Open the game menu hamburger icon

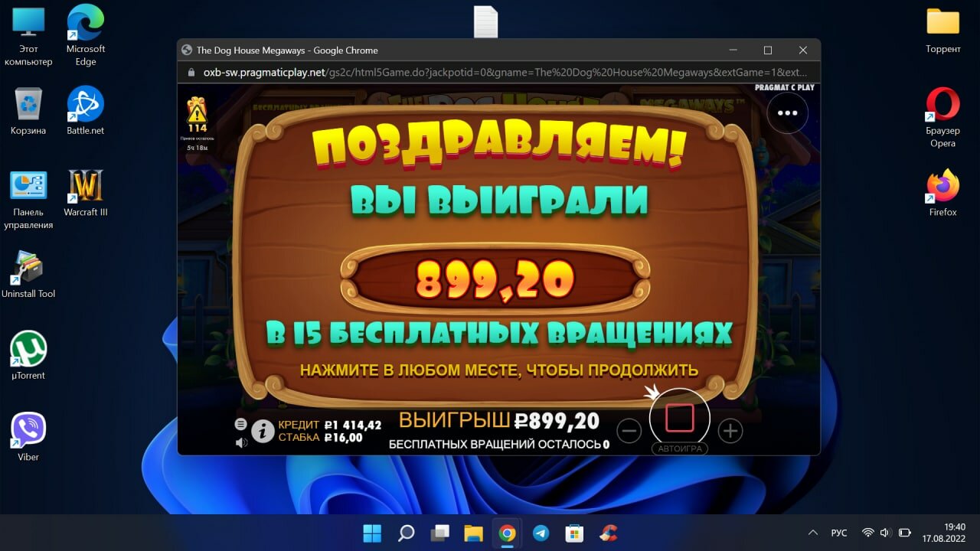pyautogui.click(x=240, y=423)
